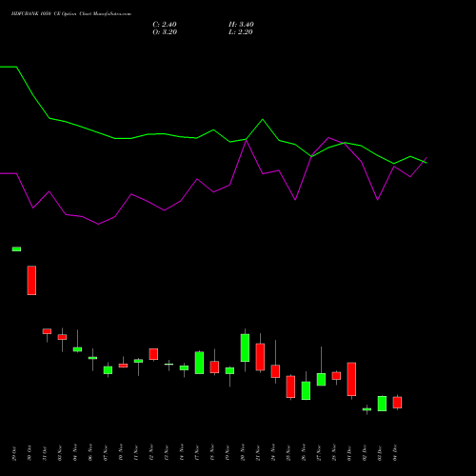The width and height of the screenshot is (476, 476).
Task: Click the last red candle for 04 Dec
Action: tap(397, 403)
